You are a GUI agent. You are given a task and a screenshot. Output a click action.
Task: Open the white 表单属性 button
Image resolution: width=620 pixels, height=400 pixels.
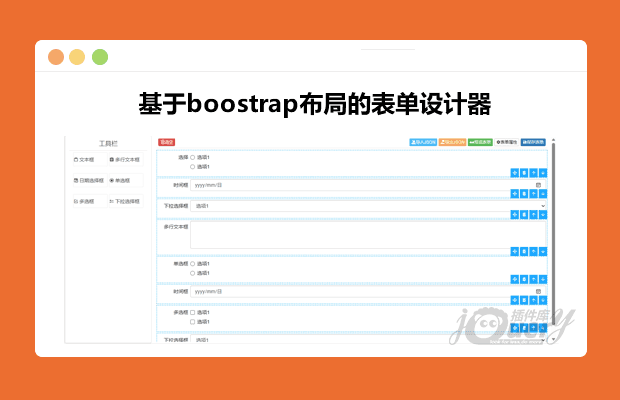tap(507, 142)
